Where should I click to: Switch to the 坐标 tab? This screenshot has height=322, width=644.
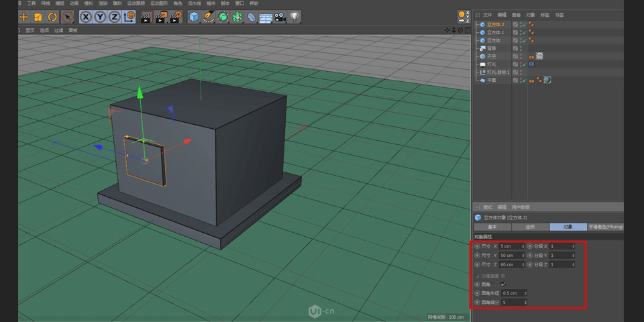[x=530, y=227]
